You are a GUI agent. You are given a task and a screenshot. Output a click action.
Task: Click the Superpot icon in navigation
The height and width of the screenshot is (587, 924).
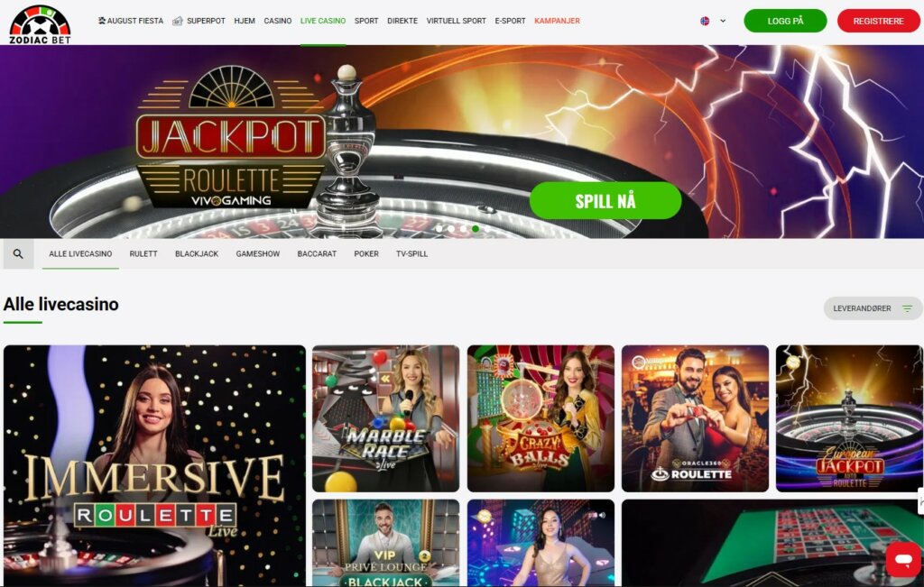178,21
